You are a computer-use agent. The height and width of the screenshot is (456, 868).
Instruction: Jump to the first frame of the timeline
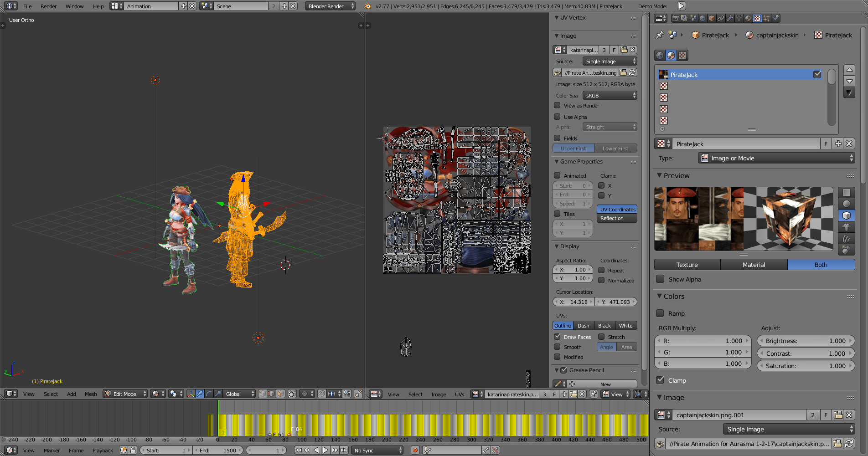click(x=299, y=450)
